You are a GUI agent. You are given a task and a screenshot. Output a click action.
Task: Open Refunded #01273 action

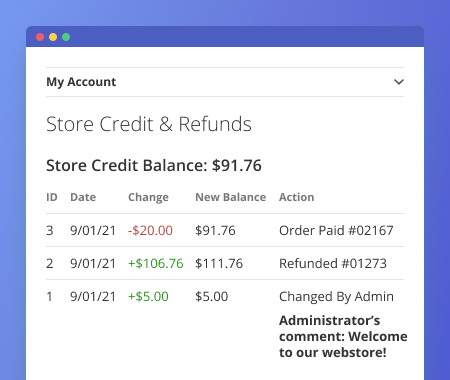[333, 263]
